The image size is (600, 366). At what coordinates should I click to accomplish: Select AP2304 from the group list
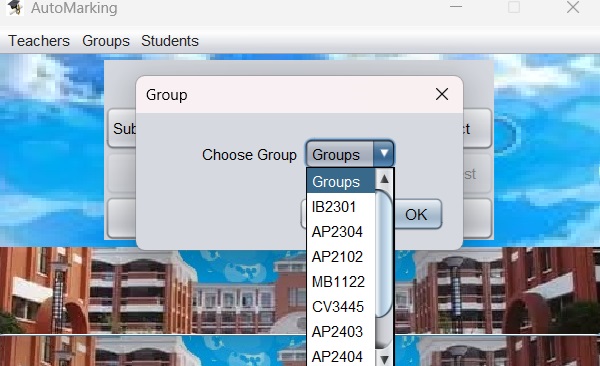click(x=341, y=232)
